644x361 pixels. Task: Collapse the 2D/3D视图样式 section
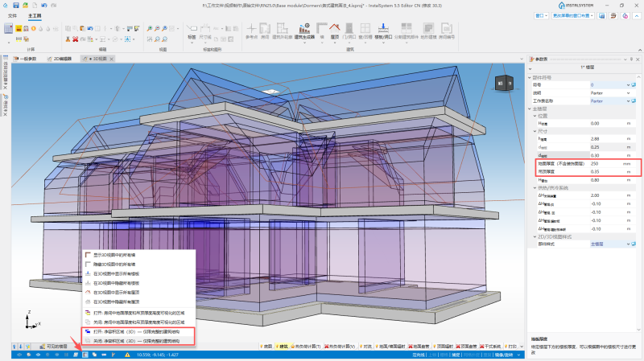535,236
